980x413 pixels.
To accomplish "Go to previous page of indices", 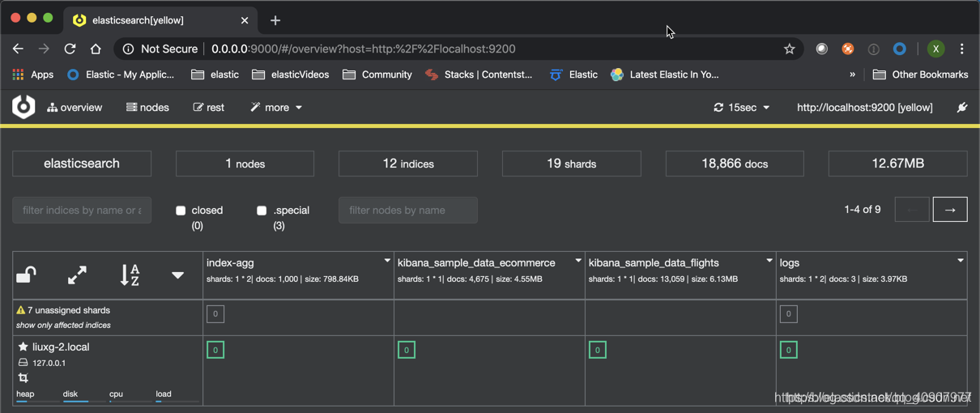I will pyautogui.click(x=912, y=210).
